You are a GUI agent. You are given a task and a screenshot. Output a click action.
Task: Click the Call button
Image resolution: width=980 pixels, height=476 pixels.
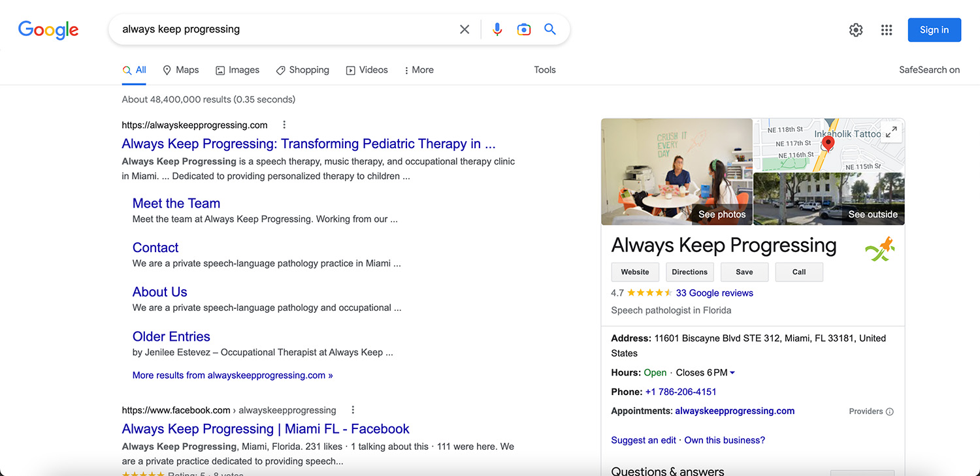click(799, 272)
